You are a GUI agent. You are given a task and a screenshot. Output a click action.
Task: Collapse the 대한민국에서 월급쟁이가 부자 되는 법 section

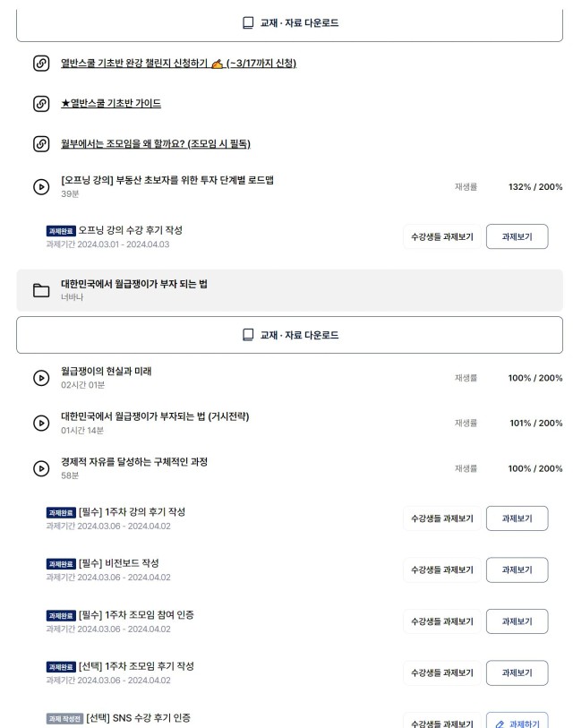tap(289, 290)
